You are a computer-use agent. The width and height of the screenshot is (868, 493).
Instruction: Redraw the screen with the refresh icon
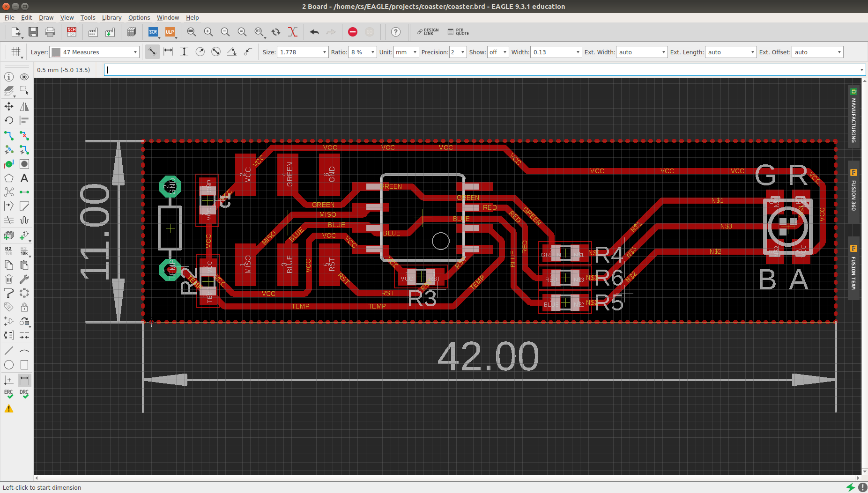(x=276, y=32)
